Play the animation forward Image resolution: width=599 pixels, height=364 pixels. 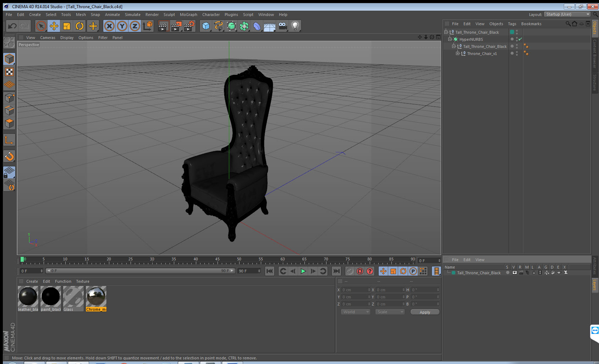pyautogui.click(x=303, y=271)
